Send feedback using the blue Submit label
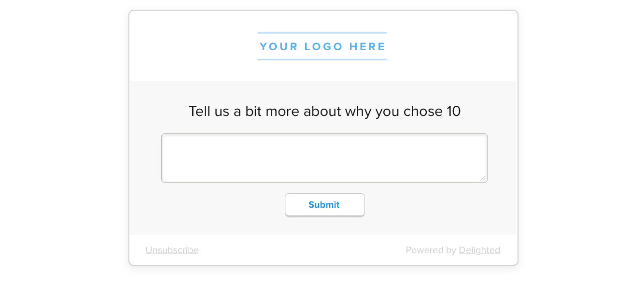The width and height of the screenshot is (644, 286). (324, 204)
